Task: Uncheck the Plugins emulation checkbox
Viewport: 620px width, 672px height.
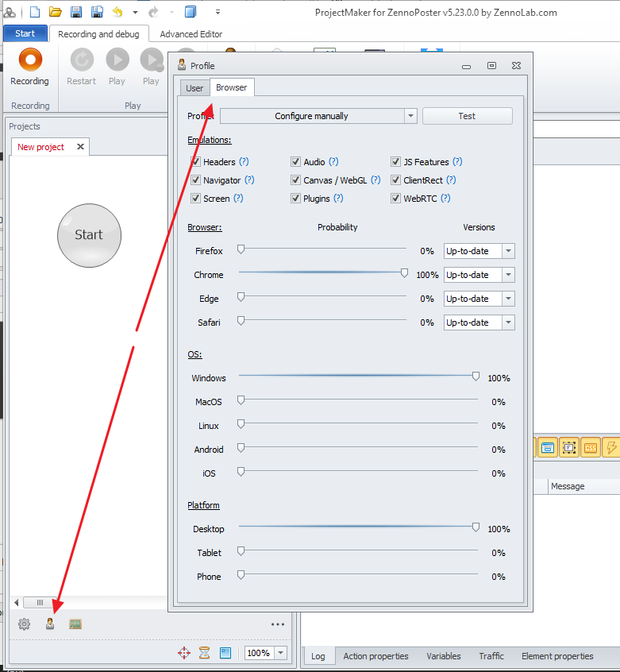Action: pos(295,198)
